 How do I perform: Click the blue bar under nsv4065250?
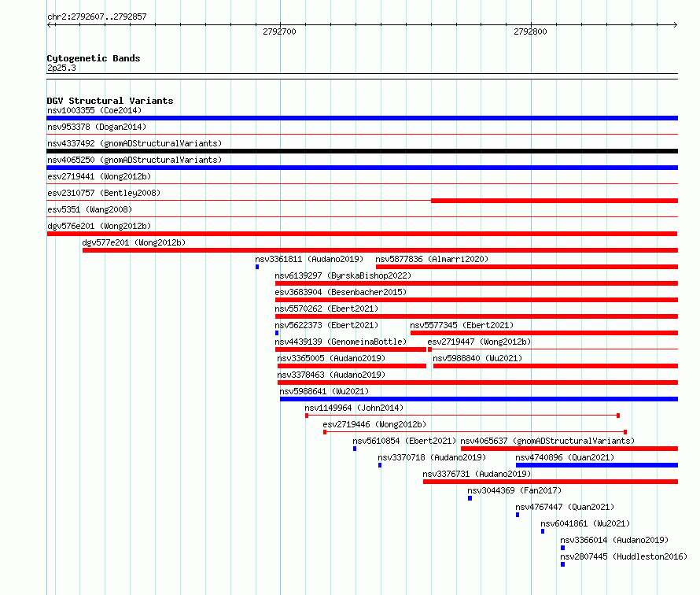click(x=362, y=168)
